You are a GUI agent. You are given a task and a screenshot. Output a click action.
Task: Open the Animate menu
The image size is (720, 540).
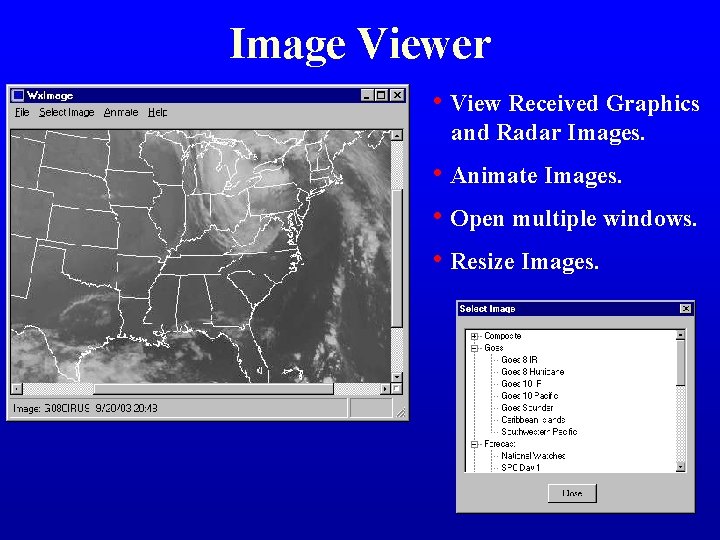point(121,112)
